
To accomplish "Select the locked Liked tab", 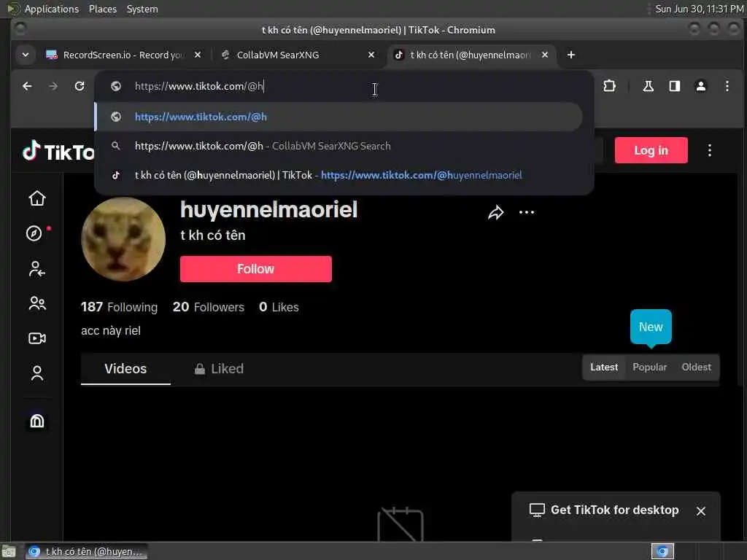I will point(219,369).
